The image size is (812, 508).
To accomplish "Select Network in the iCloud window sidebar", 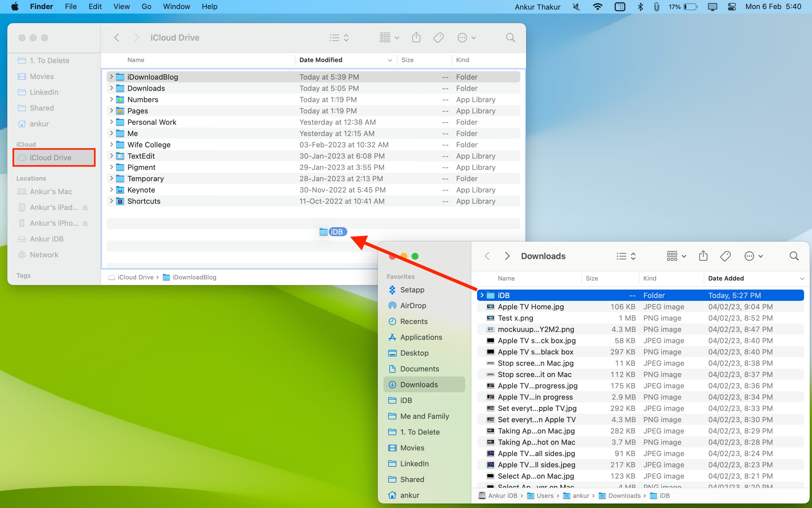I will (44, 255).
